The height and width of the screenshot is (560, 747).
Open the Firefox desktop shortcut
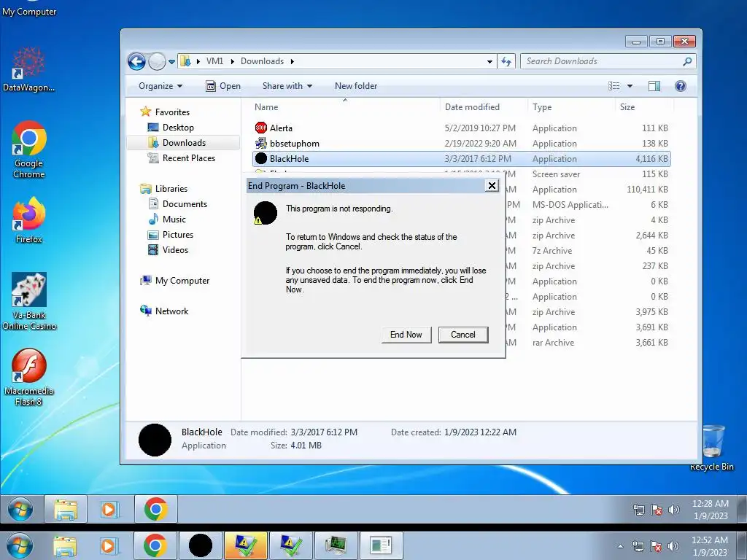pos(28,220)
